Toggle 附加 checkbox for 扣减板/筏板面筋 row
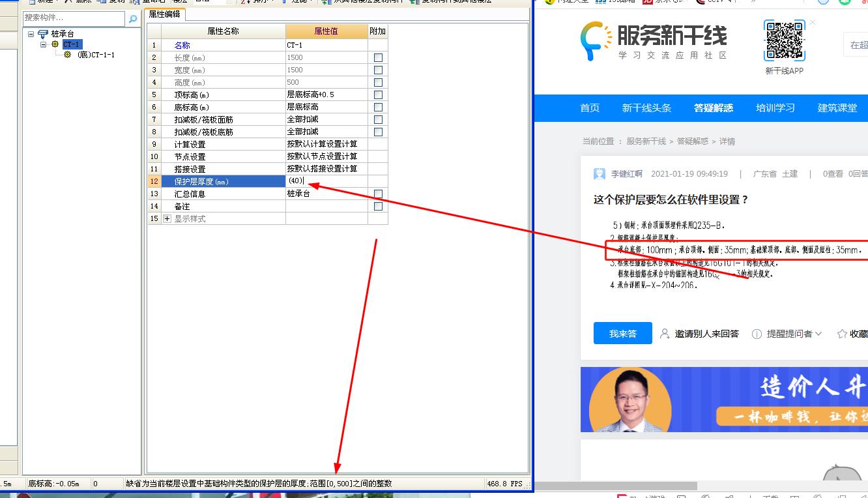The image size is (868, 498). [378, 119]
